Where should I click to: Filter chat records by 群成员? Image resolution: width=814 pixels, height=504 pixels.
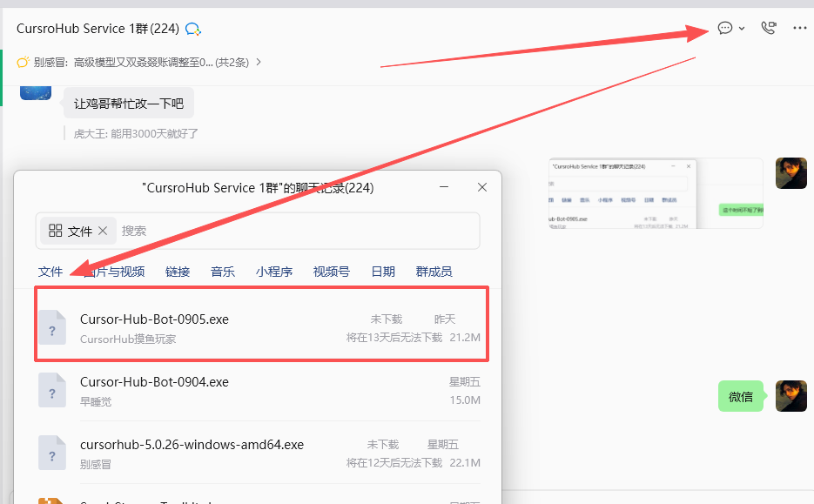tap(434, 272)
